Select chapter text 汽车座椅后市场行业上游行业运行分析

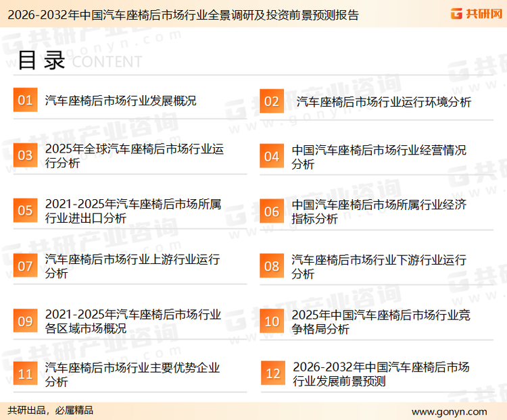(132, 266)
